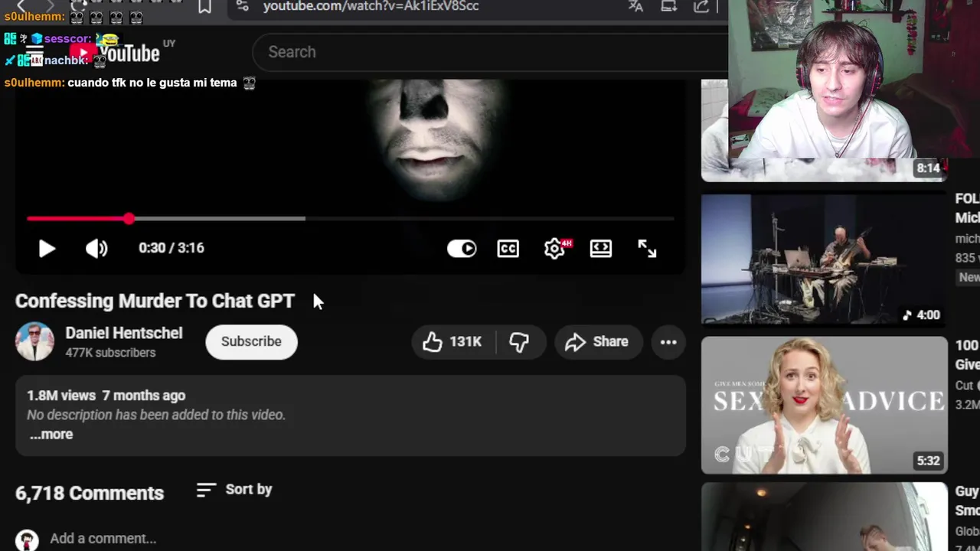This screenshot has height=551, width=980.
Task: Mute the video with the speaker icon
Action: pyautogui.click(x=96, y=248)
